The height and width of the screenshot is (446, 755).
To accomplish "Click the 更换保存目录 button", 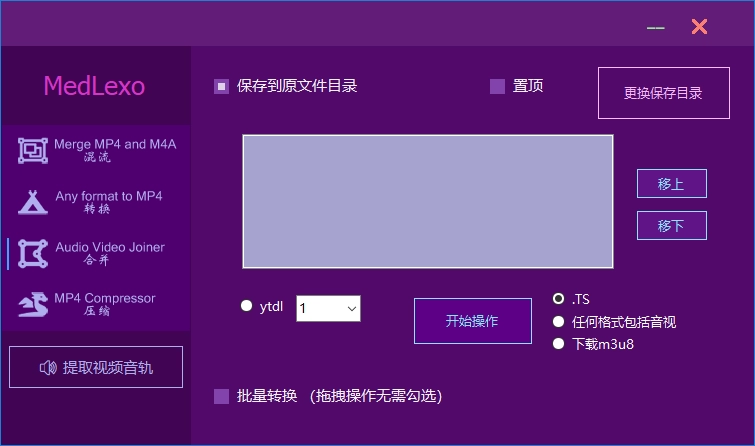I will [663, 93].
